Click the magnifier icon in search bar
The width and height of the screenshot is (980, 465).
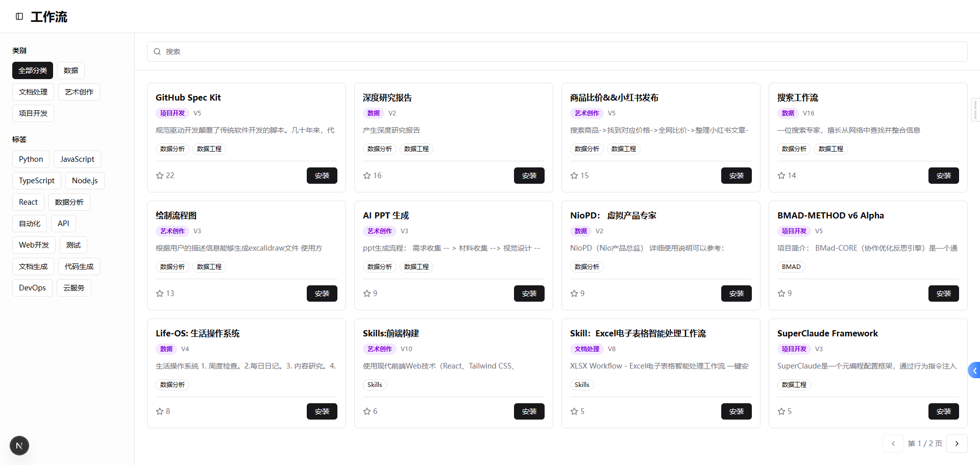157,52
